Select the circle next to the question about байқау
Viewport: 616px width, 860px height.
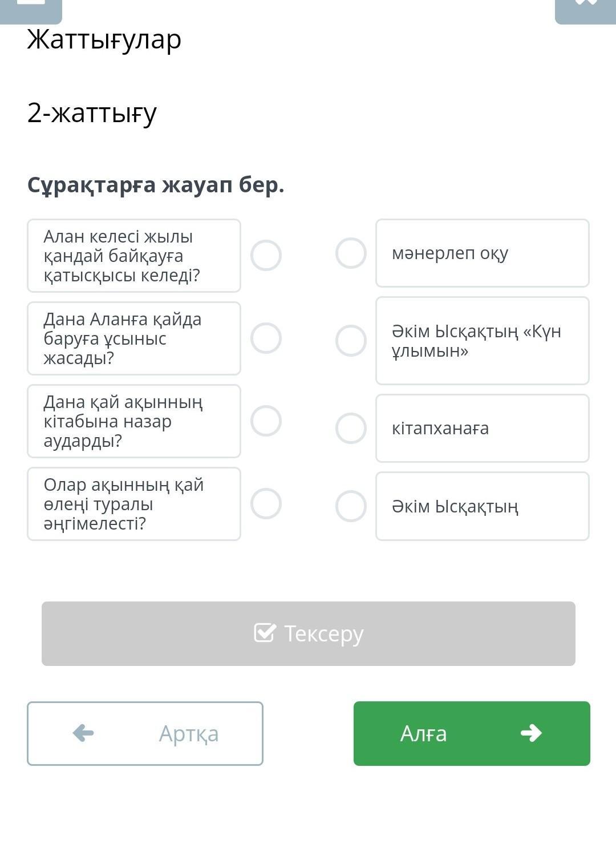[x=266, y=255]
